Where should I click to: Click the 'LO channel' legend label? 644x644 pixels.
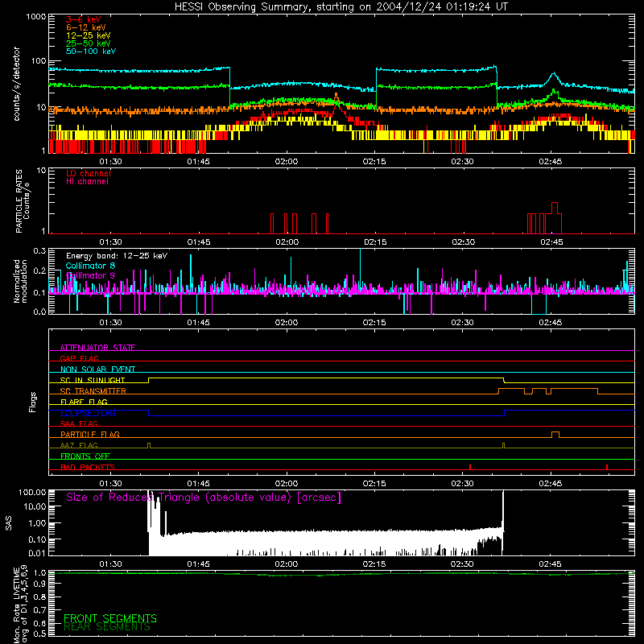tap(89, 173)
